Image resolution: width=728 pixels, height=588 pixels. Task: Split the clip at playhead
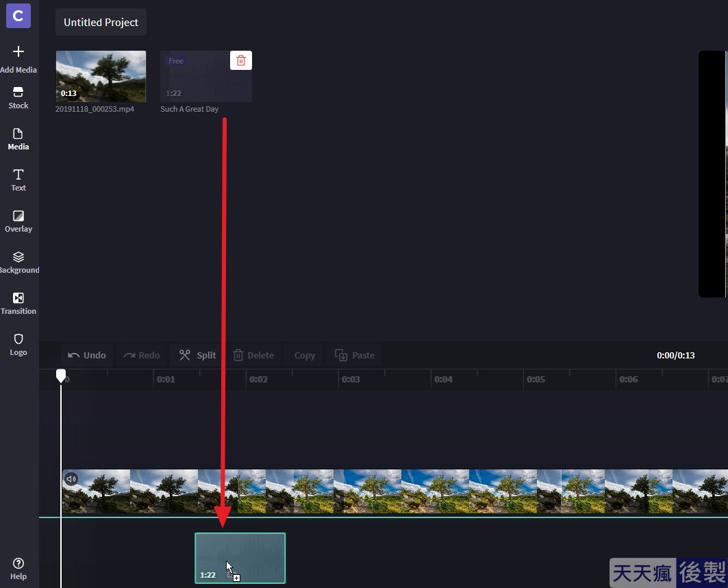point(198,355)
